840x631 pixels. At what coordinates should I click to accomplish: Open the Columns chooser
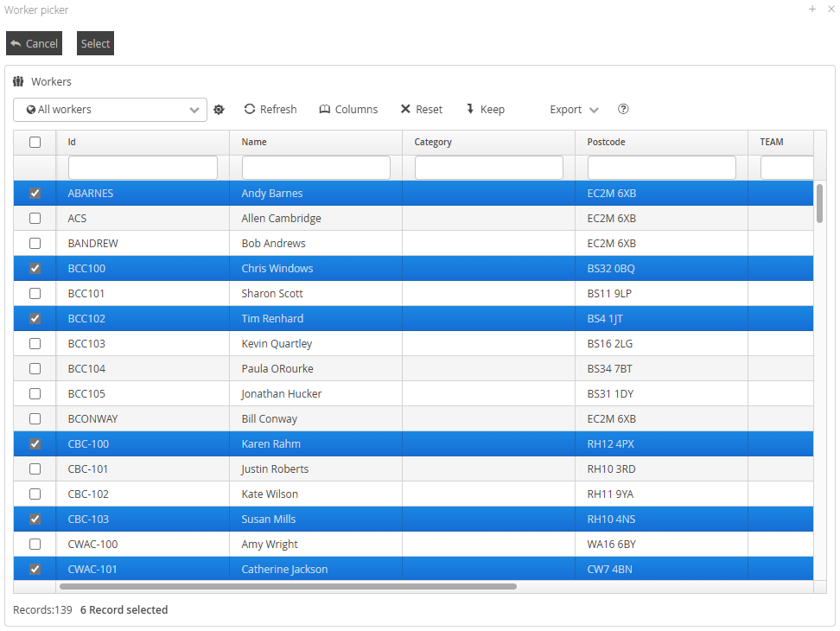[x=349, y=109]
